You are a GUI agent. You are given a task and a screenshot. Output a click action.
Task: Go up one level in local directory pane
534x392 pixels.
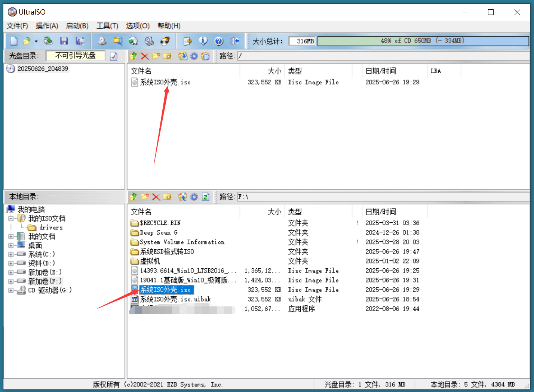click(133, 197)
